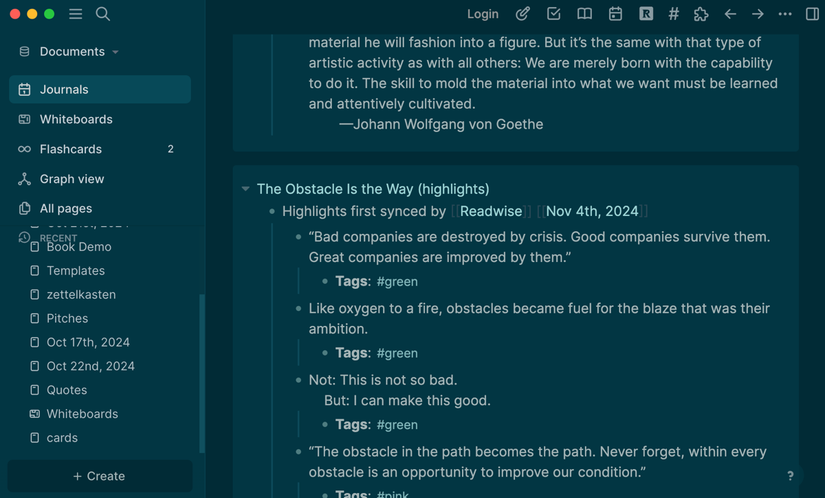Click the Graph view node icon
The image size is (825, 498).
pyautogui.click(x=24, y=179)
